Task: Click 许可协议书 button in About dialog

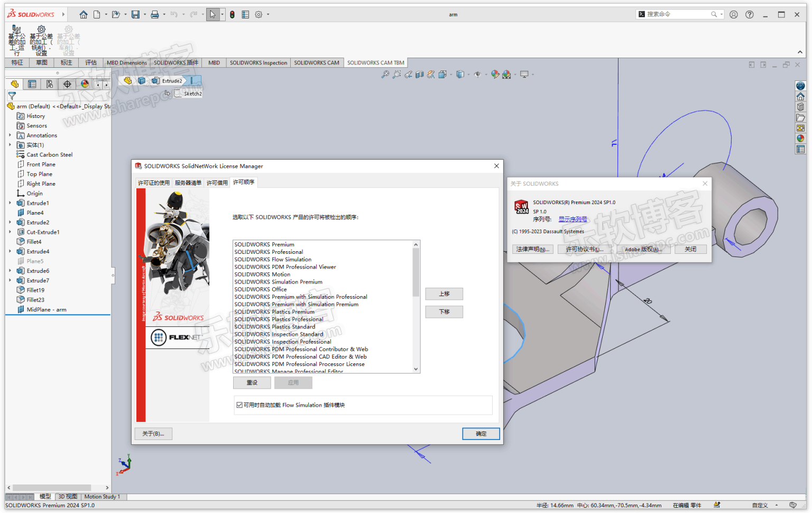Action: [585, 249]
